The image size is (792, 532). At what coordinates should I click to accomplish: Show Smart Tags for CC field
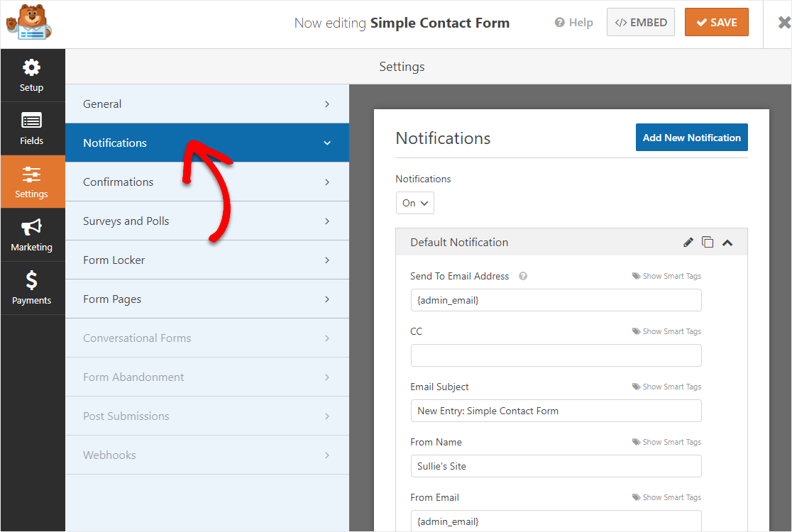[x=666, y=331]
